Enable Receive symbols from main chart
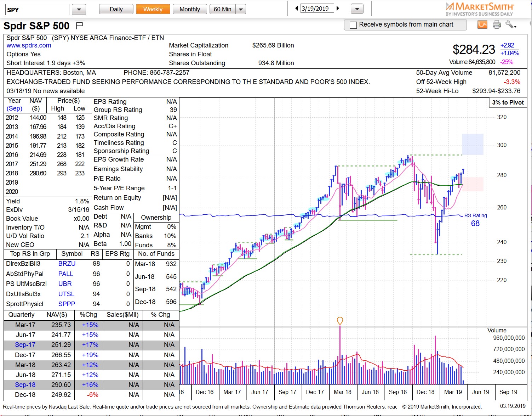 [x=353, y=24]
